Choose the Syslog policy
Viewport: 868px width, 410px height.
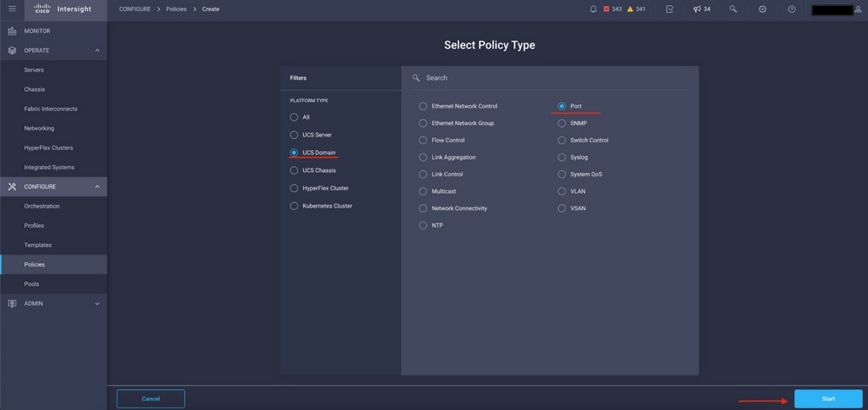pos(562,158)
